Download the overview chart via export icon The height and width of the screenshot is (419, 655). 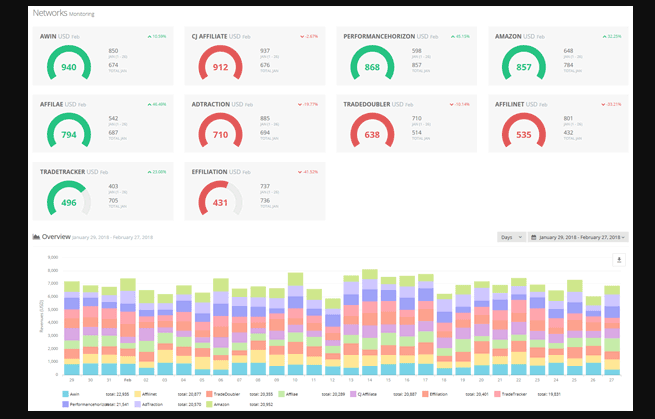pos(619,260)
